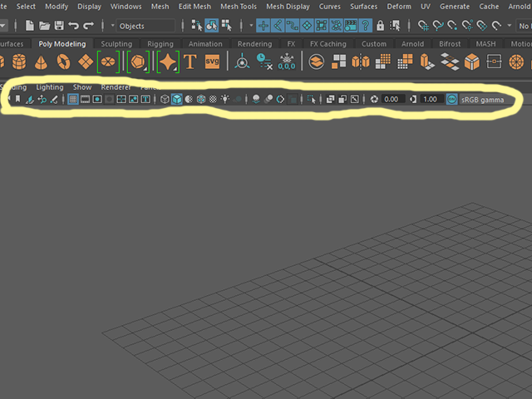Enable snap to curves magnet
This screenshot has width=532, height=399.
click(x=438, y=26)
